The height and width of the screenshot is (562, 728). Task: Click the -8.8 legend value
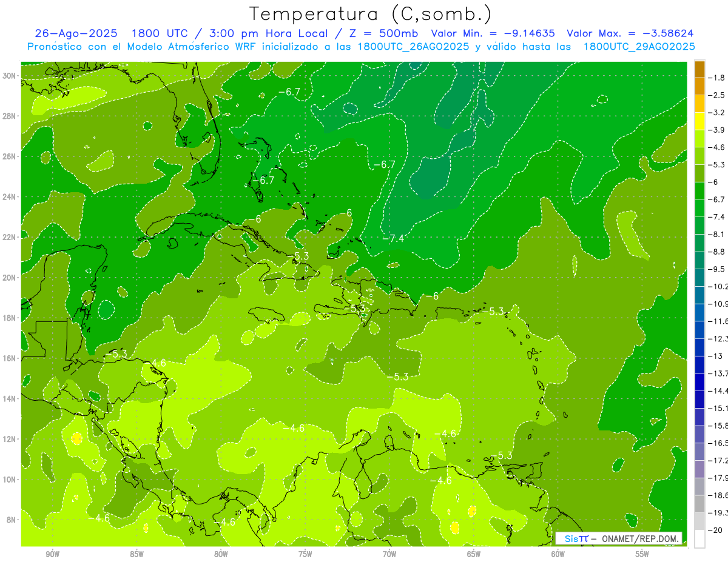[716, 252]
